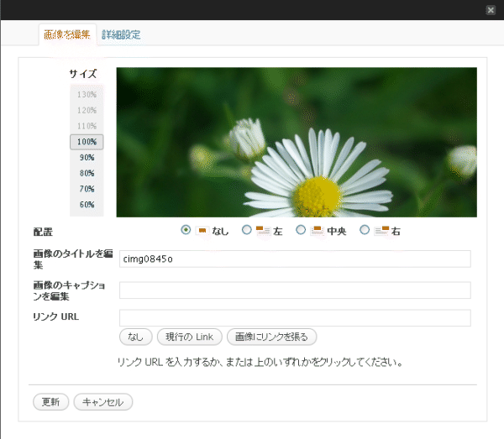Choose the 90% size option

pos(87,157)
